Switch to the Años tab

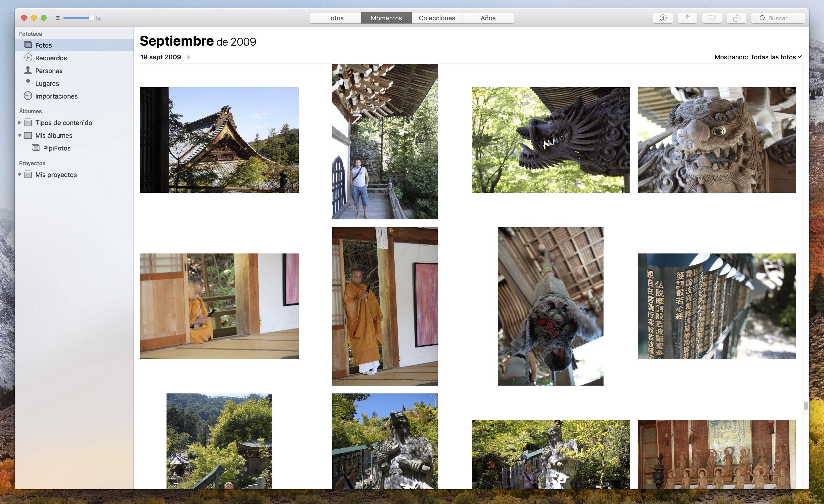488,18
